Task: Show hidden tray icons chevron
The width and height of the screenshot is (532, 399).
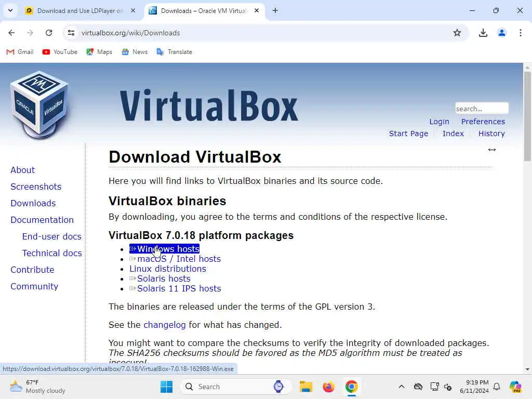Action: coord(402,387)
